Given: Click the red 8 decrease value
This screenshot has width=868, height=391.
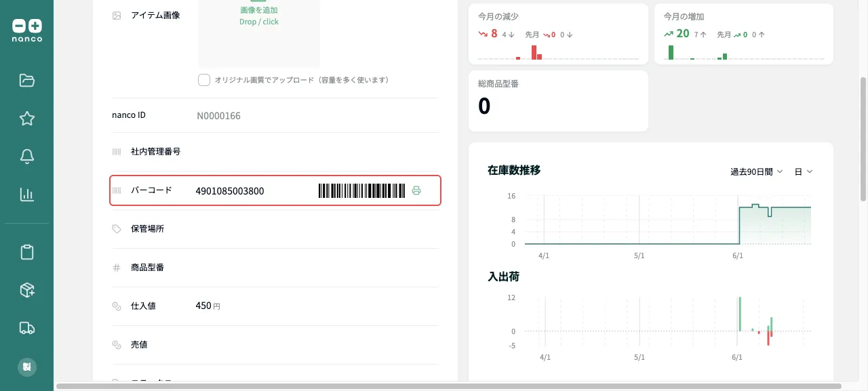Looking at the screenshot, I should (x=494, y=33).
